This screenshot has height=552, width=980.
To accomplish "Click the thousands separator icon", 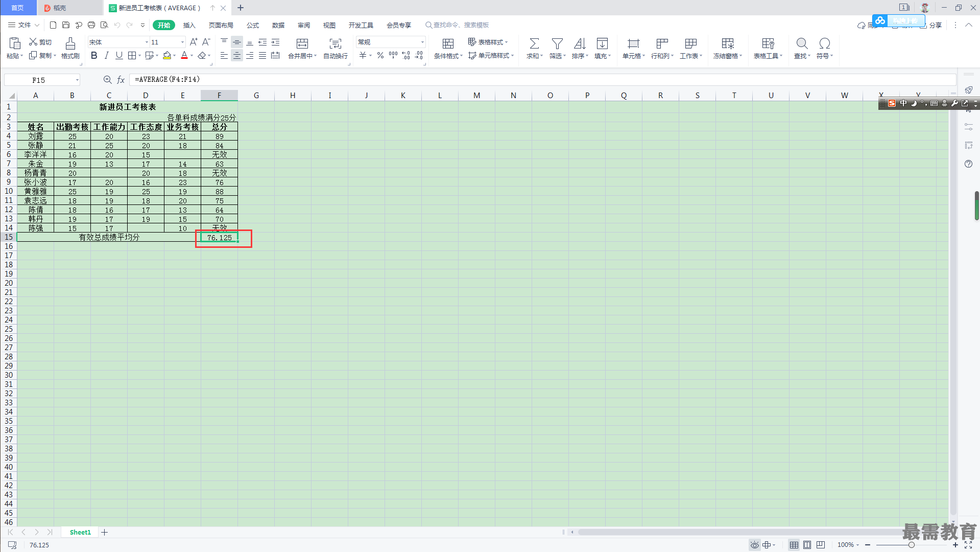I will [x=393, y=55].
